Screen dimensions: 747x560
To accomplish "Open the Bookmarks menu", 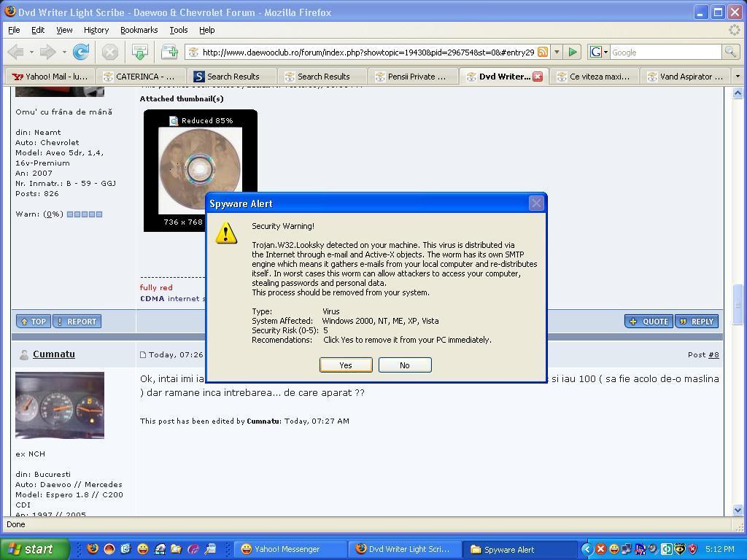I will [139, 30].
